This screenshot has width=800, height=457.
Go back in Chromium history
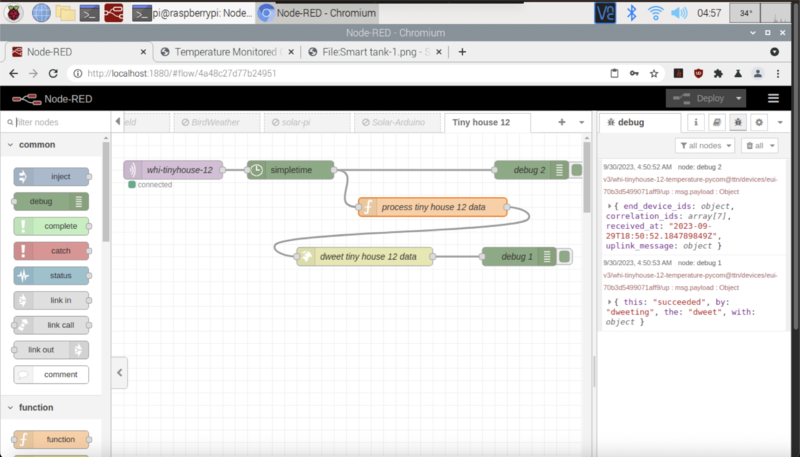[x=14, y=73]
